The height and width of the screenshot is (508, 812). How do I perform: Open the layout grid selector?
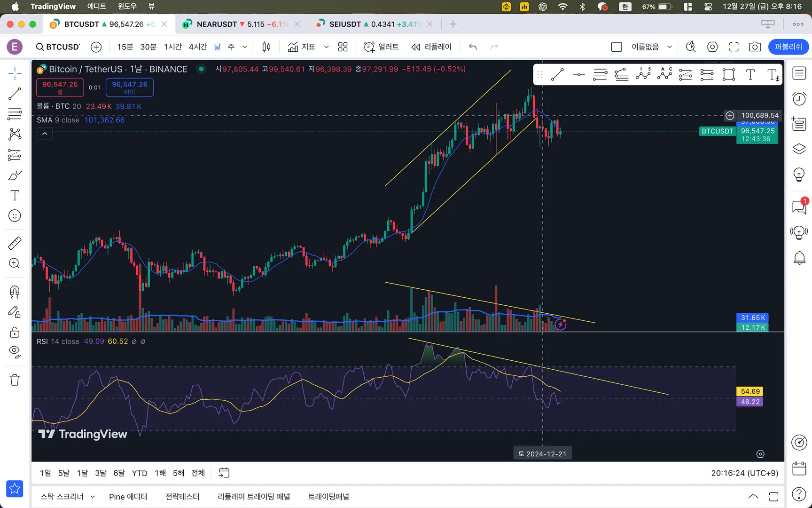tap(343, 47)
